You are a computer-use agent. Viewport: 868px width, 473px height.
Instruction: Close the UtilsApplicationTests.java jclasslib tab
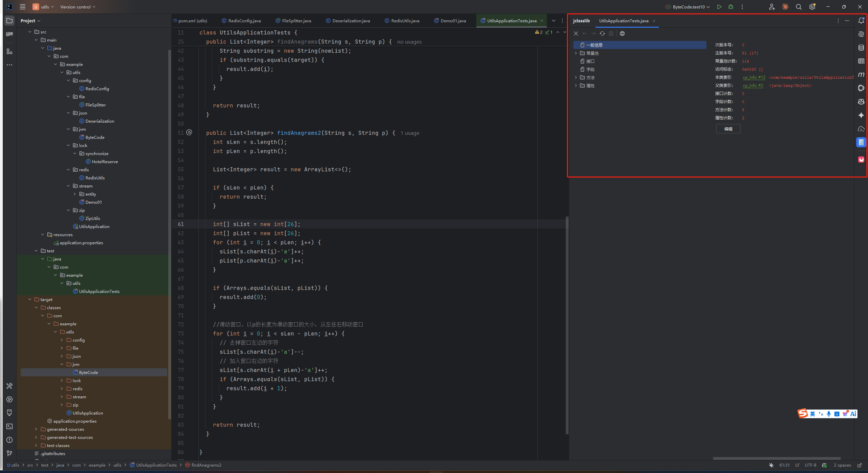click(654, 21)
